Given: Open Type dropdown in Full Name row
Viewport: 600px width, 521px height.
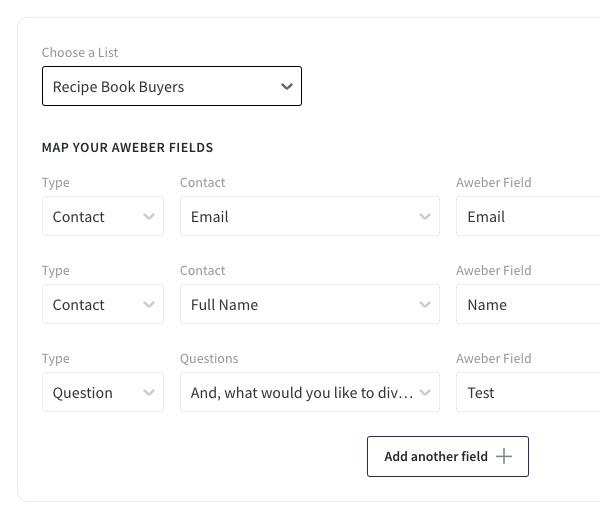Looking at the screenshot, I should coord(102,305).
